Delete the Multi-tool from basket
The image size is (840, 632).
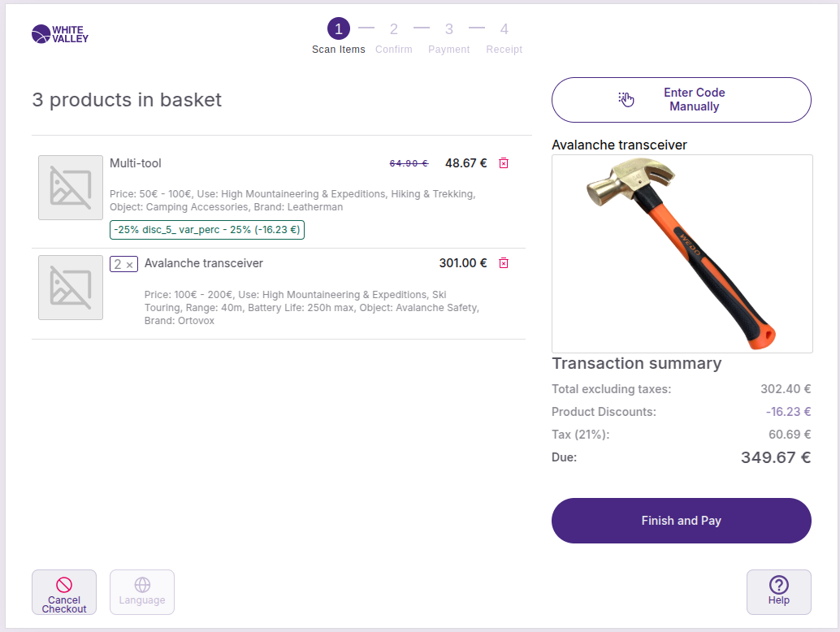[x=504, y=163]
